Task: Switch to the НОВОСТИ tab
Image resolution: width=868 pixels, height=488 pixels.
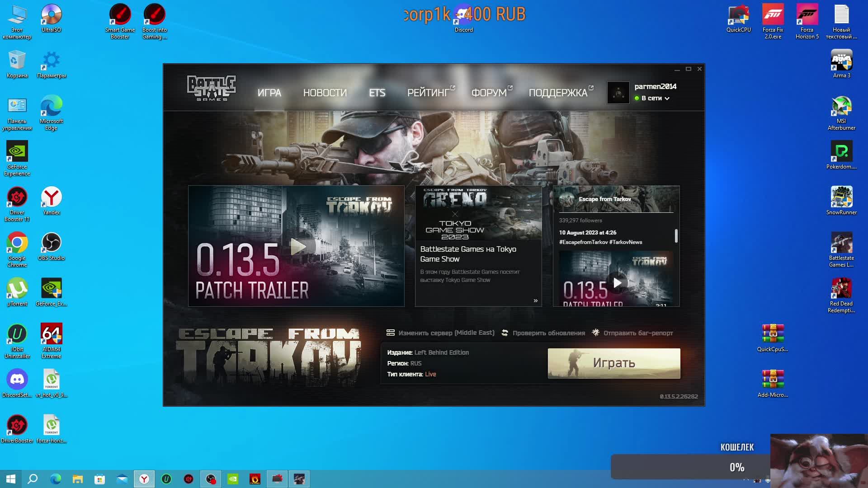Action: click(x=325, y=93)
